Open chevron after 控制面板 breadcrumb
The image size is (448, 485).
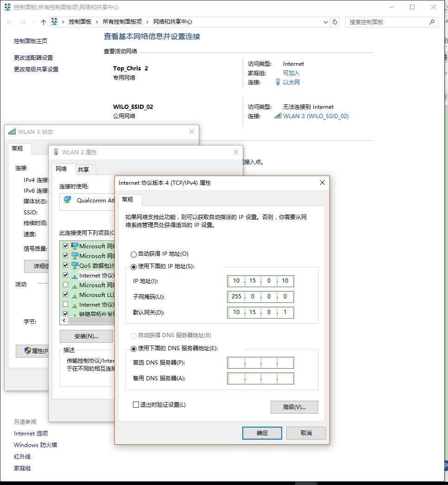pyautogui.click(x=97, y=22)
